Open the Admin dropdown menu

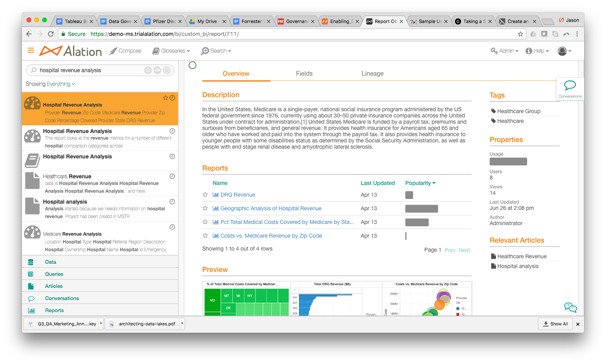pyautogui.click(x=504, y=51)
